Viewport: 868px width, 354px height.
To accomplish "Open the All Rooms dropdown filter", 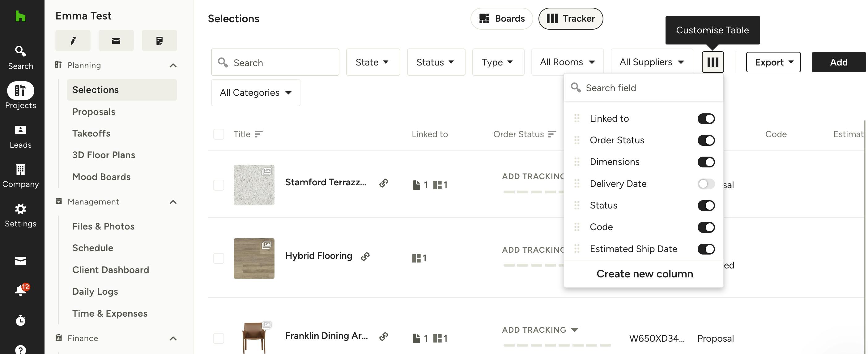I will tap(568, 62).
